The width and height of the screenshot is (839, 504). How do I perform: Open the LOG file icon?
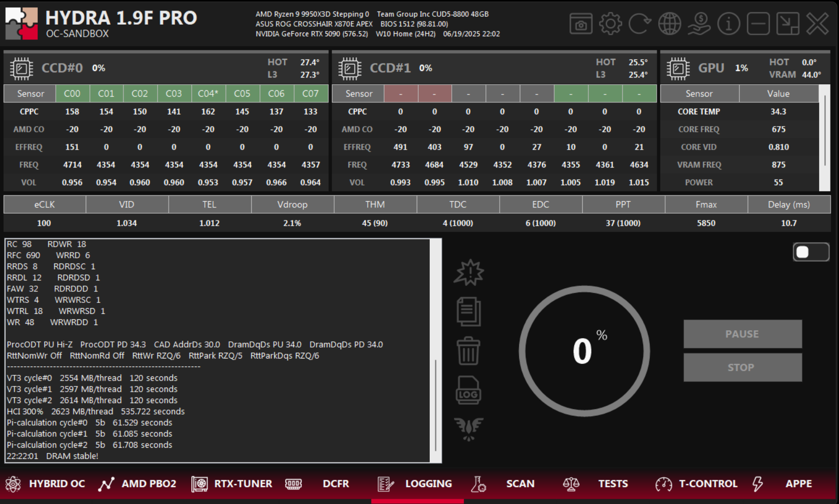468,390
